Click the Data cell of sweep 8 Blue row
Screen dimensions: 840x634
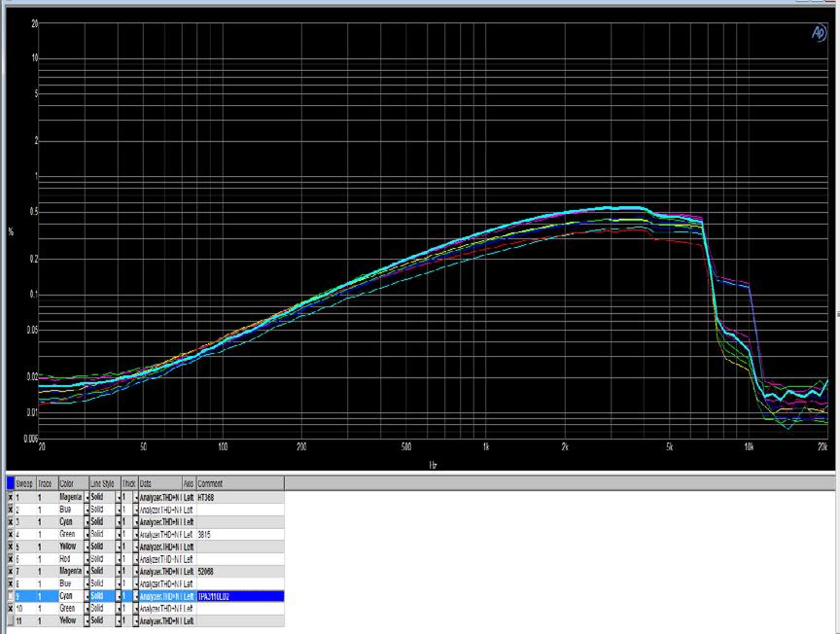pos(158,583)
